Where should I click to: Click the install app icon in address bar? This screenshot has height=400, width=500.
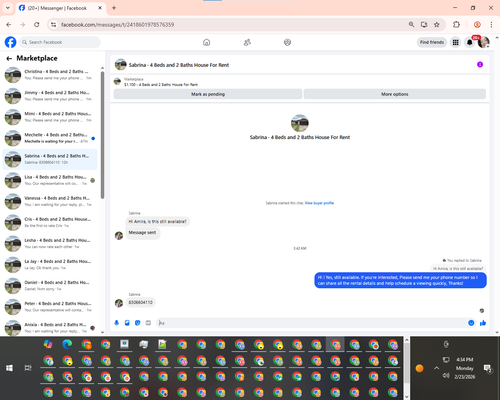tap(424, 25)
